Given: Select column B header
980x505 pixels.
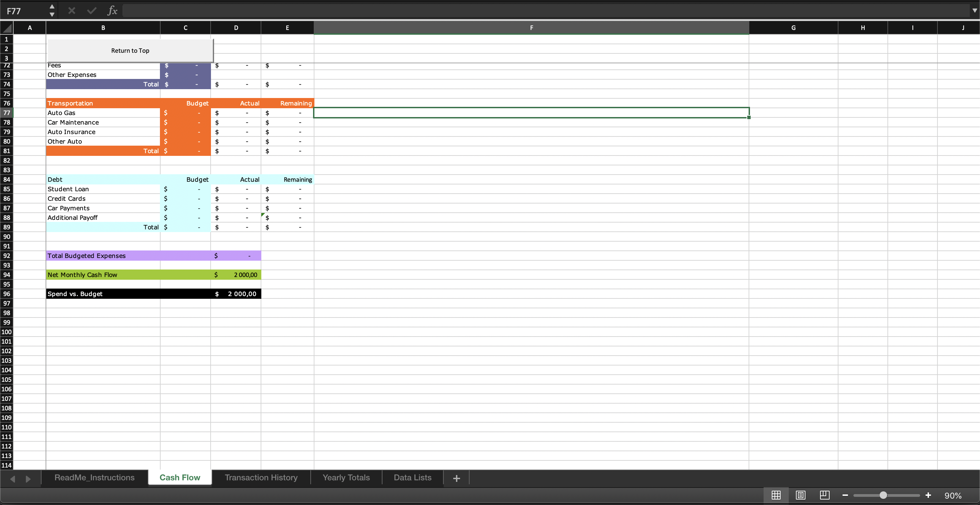Looking at the screenshot, I should click(x=103, y=28).
